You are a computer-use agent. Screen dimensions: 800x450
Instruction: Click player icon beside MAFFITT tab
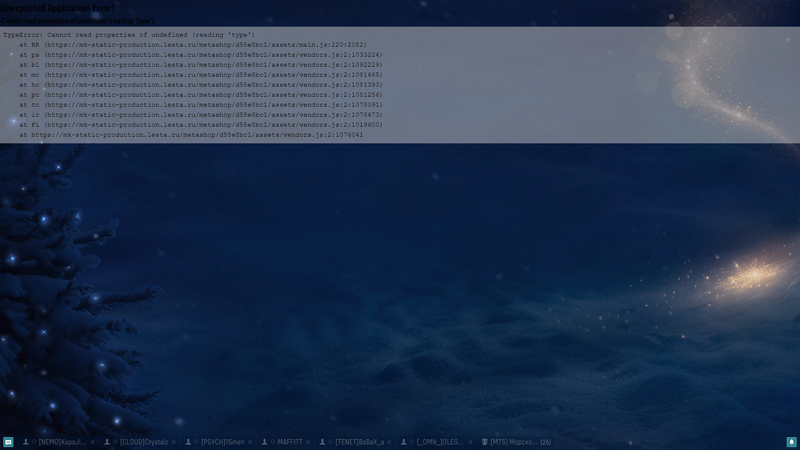click(260, 441)
